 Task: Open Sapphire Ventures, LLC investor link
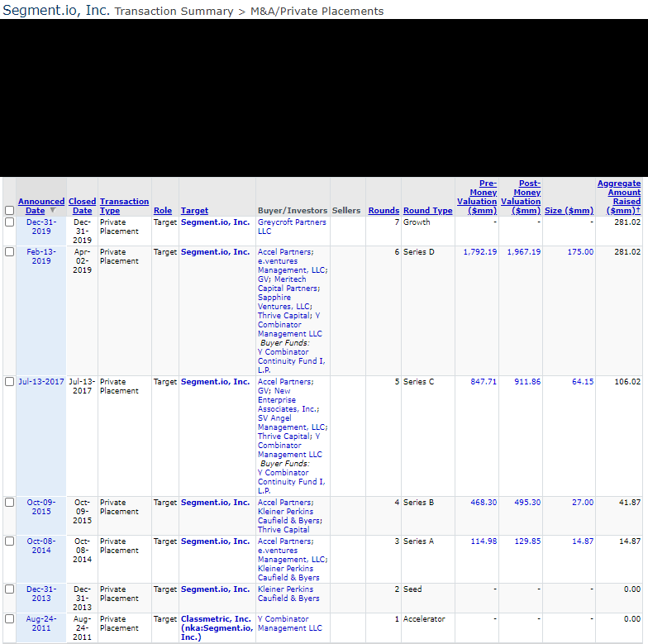click(284, 302)
